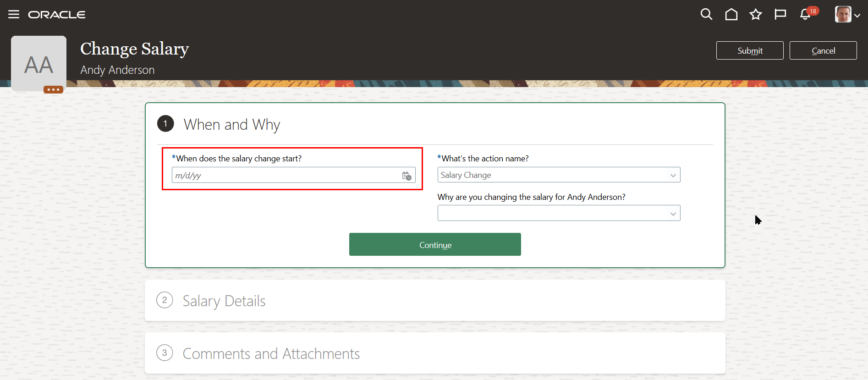Click the 'What's the action name?' label
The width and height of the screenshot is (868, 380).
[483, 158]
